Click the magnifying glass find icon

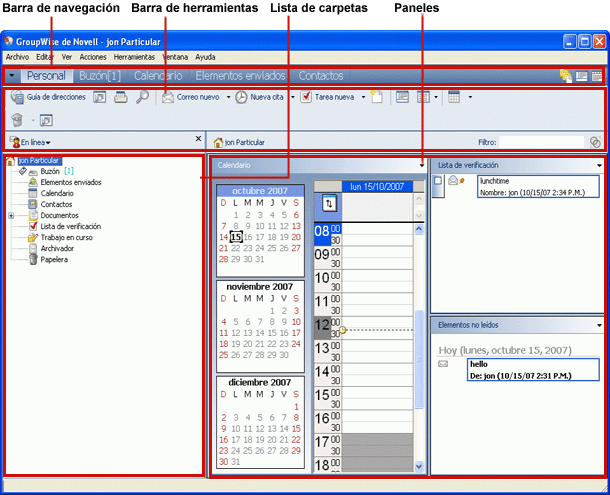pos(142,97)
